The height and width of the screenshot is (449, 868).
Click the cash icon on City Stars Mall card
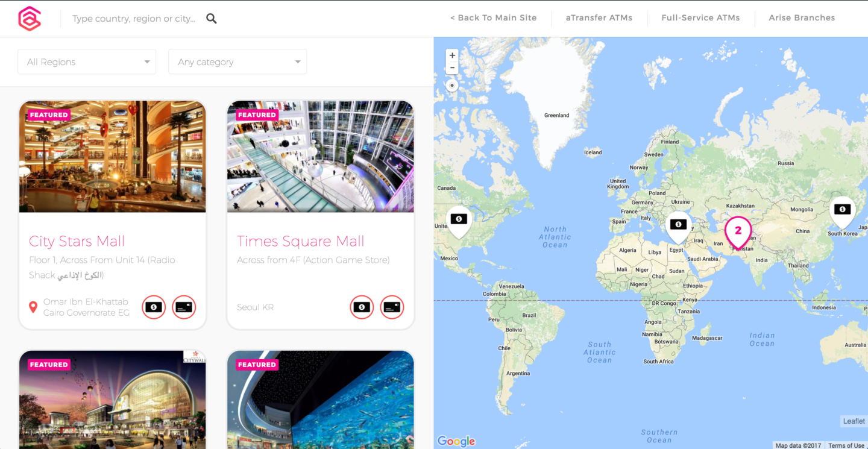tap(154, 307)
